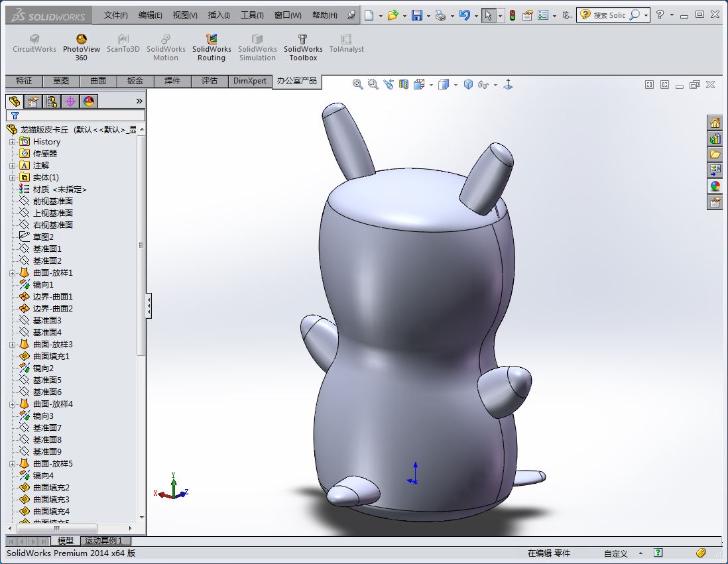Switch to the previous view

pos(388,84)
